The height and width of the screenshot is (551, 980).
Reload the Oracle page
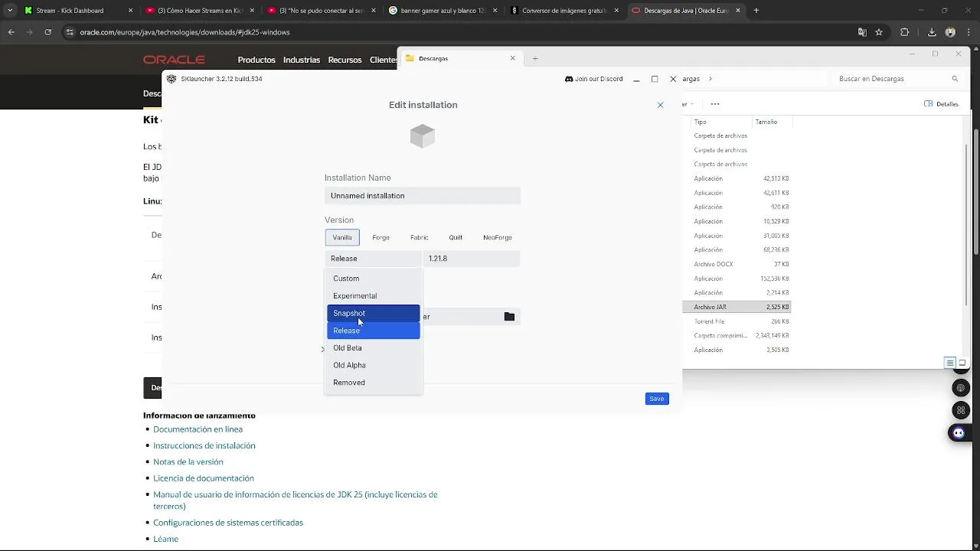pyautogui.click(x=48, y=32)
